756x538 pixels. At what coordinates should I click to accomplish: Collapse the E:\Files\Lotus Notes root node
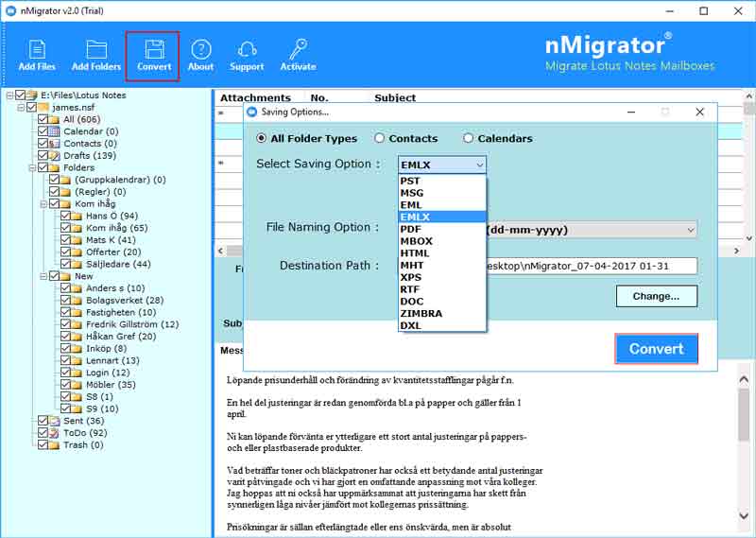9,95
